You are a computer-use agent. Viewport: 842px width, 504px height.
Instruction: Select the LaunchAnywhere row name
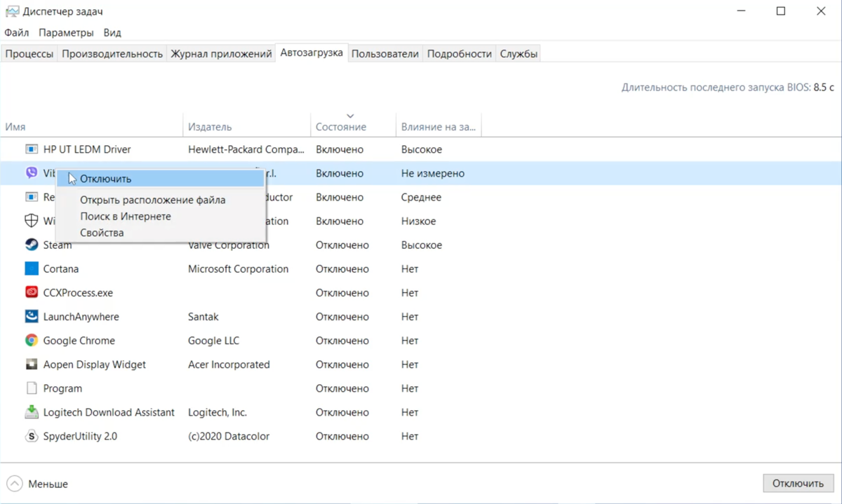tap(81, 316)
